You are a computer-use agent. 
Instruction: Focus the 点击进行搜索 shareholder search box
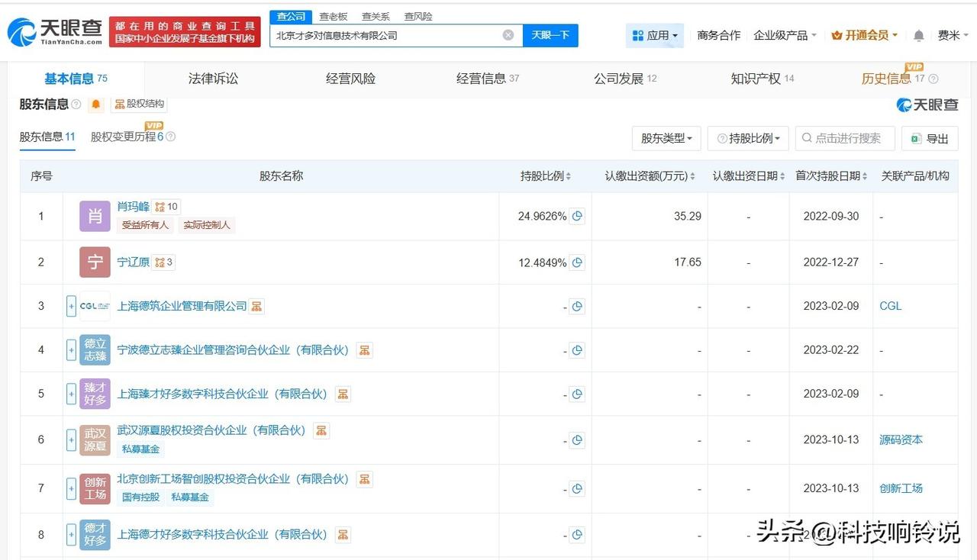click(x=845, y=138)
